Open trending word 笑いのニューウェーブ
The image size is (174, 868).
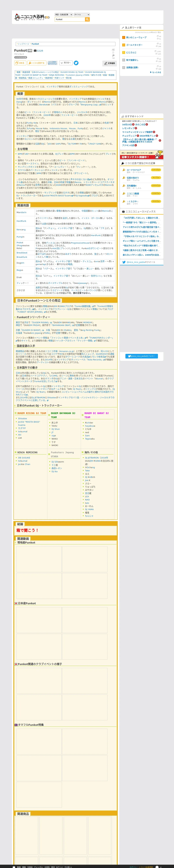[136, 37]
